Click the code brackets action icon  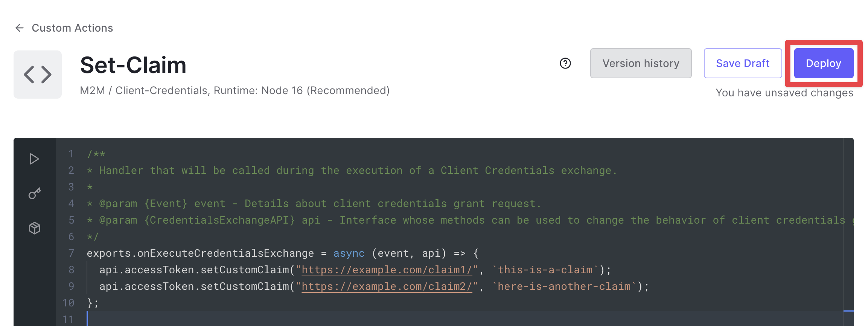click(38, 75)
